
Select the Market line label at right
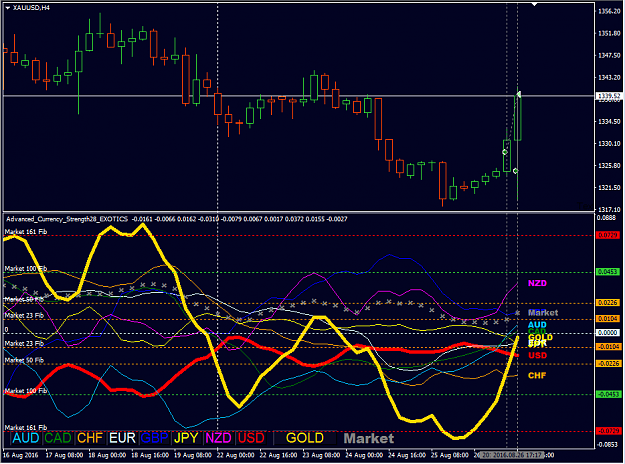click(543, 313)
